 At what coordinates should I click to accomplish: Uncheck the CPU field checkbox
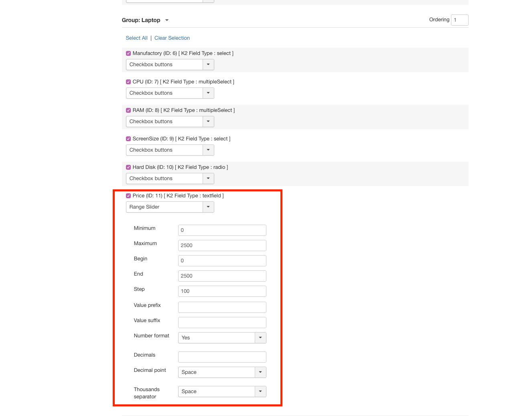coord(128,82)
